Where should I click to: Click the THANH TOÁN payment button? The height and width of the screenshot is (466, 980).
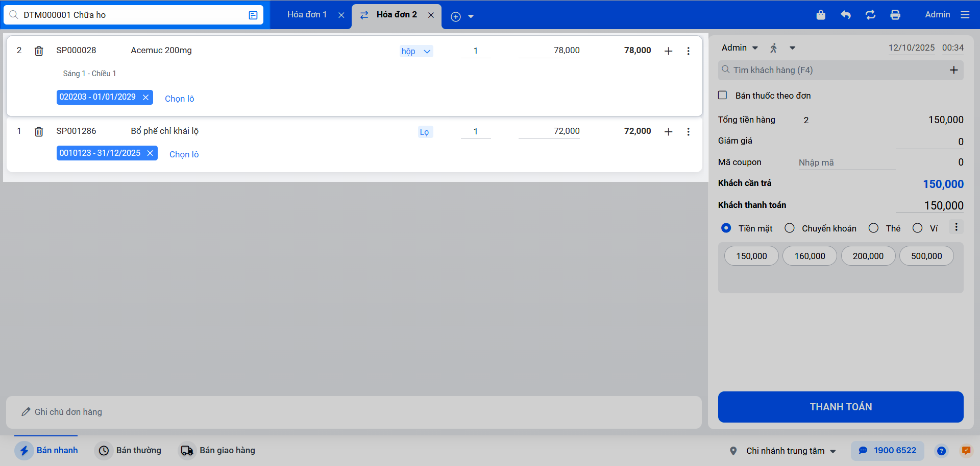click(x=841, y=407)
